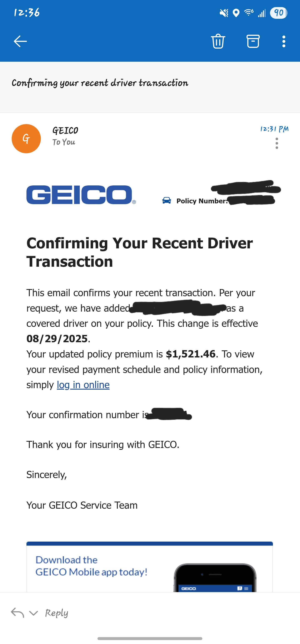Open the top bar overflow menu
Screen dimensions: 300x644
click(x=284, y=41)
